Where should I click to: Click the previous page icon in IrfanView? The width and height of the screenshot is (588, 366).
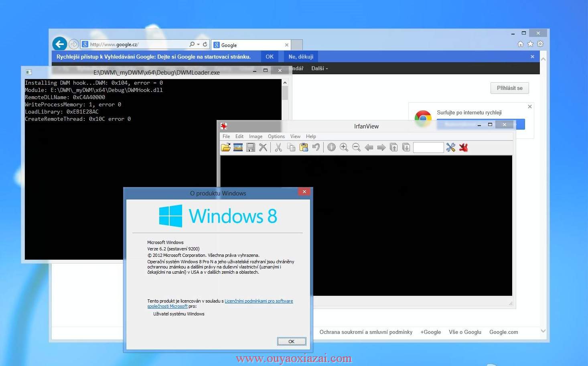click(394, 147)
